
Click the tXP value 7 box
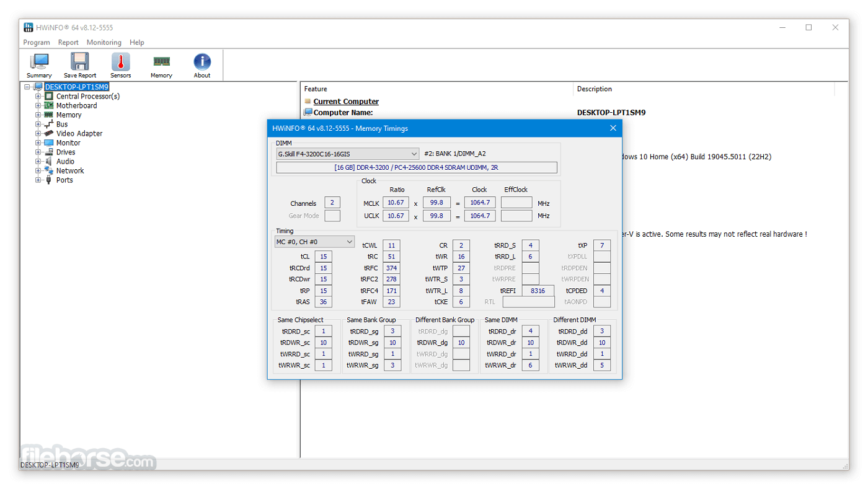coord(602,245)
